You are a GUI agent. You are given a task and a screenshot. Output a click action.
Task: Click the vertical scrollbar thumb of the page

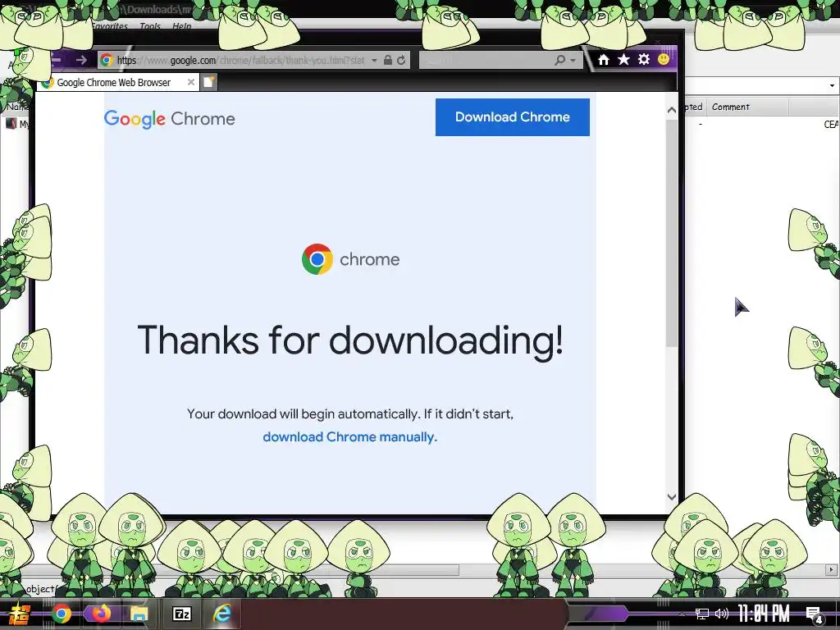[x=672, y=233]
